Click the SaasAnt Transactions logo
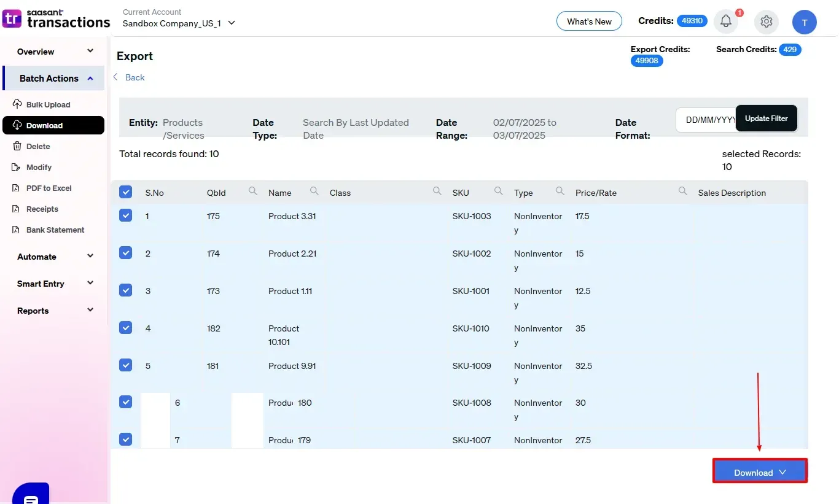Viewport: 839px width, 504px height. coord(56,19)
